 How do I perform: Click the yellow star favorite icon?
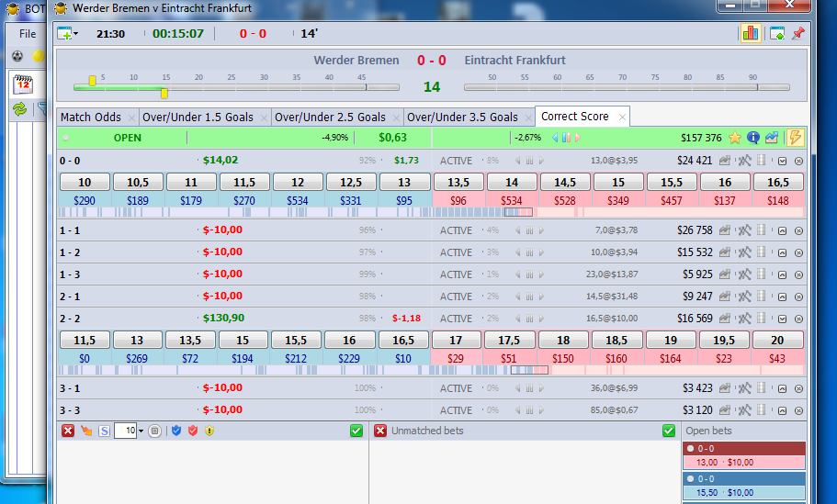(x=734, y=138)
